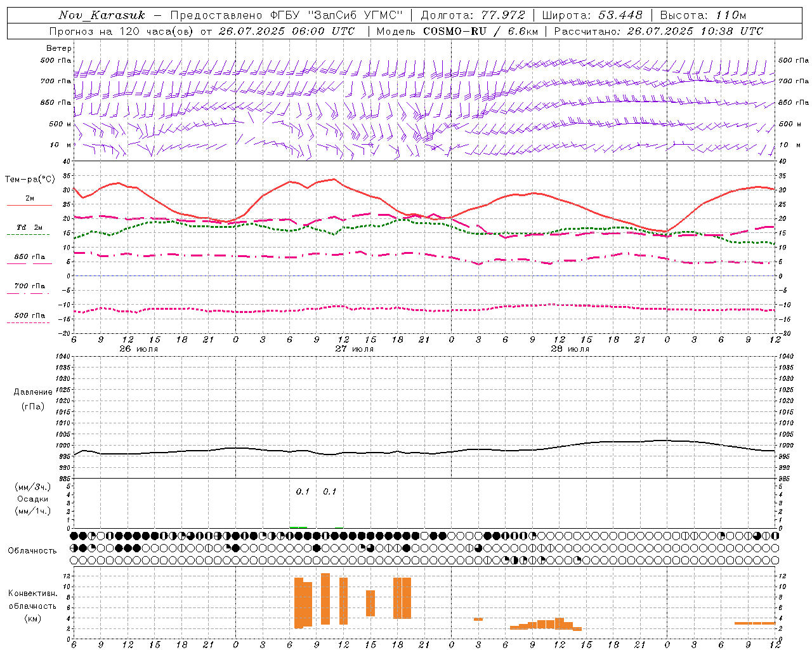Click the date label "27 июля"
Viewport: 812px width, 650px height.
(355, 349)
